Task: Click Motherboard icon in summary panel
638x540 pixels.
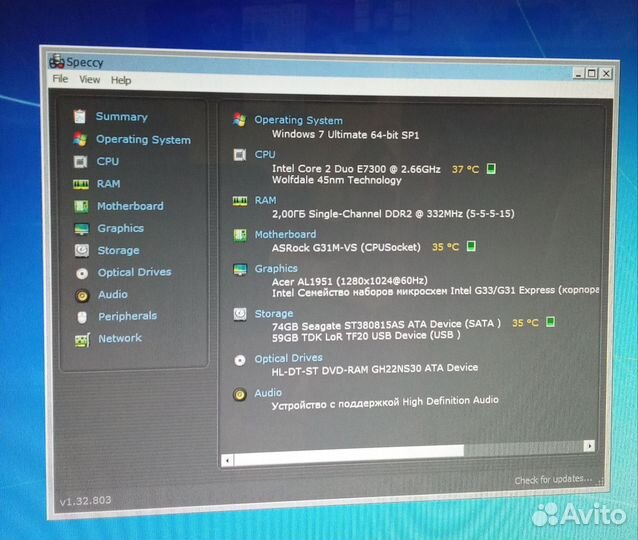Action: point(240,235)
